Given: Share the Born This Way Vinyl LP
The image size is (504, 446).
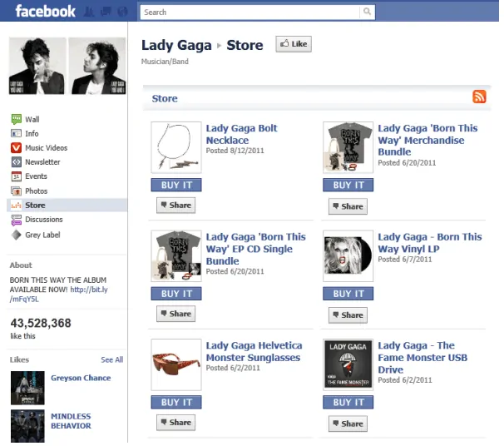Looking at the screenshot, I should (x=348, y=315).
